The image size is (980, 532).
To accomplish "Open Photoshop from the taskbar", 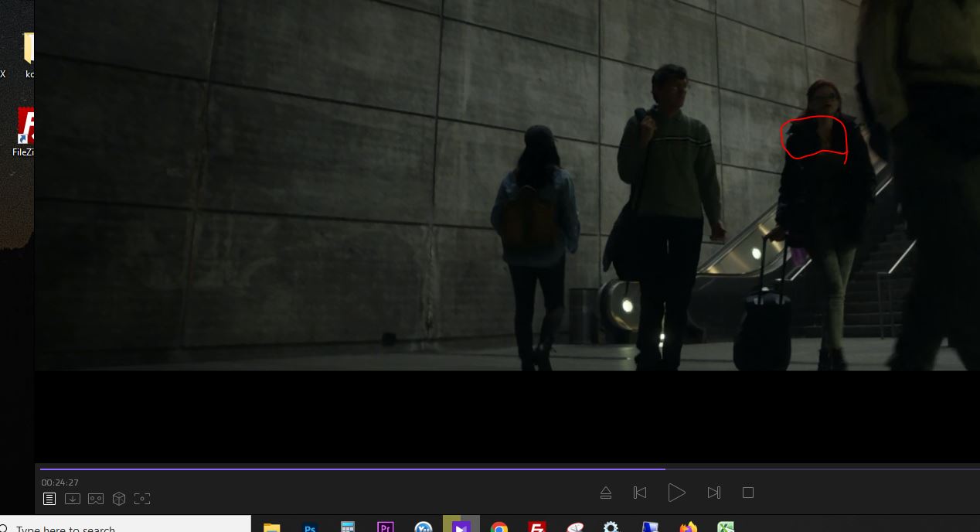I will click(311, 527).
